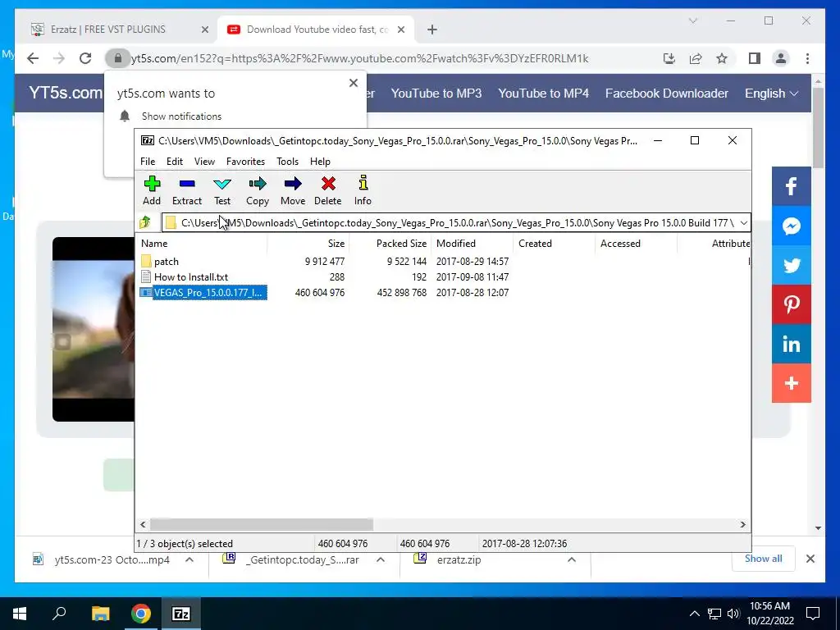
Task: Open taskbar search magnifier
Action: (x=59, y=614)
